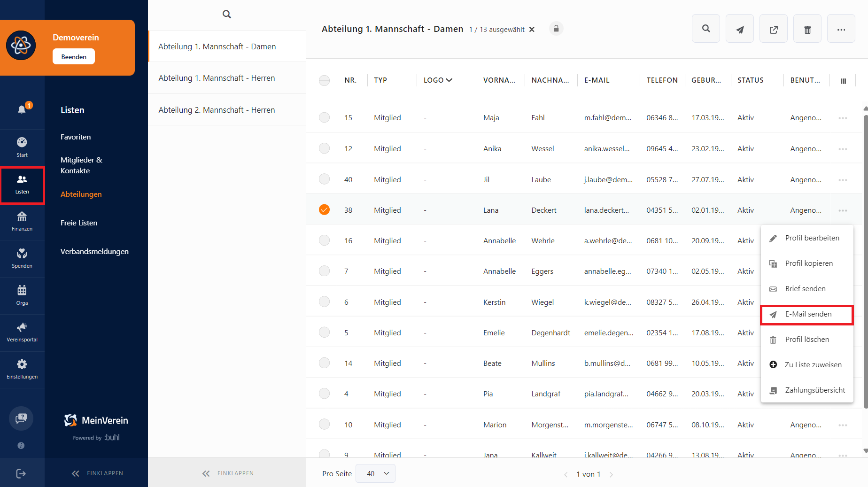Viewport: 868px width, 487px height.
Task: Open Finanzen section in sidebar
Action: (22, 222)
